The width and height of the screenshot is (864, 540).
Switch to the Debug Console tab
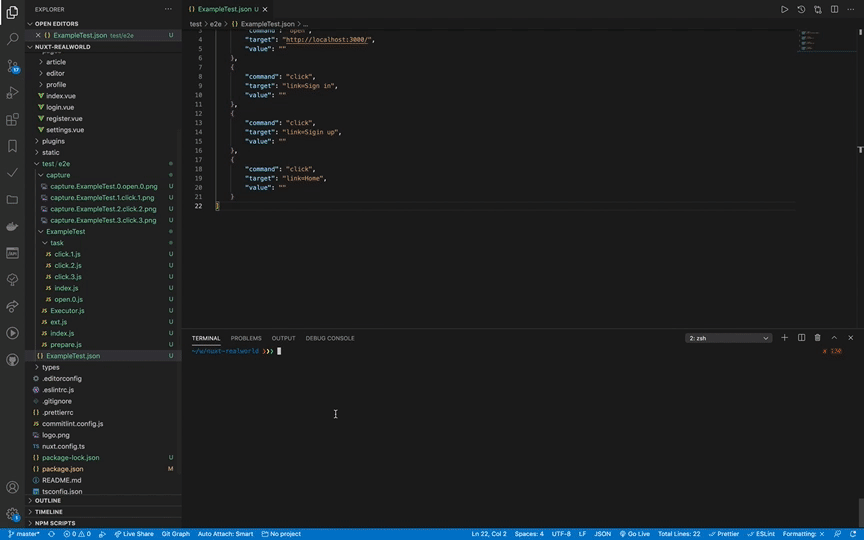tap(330, 338)
